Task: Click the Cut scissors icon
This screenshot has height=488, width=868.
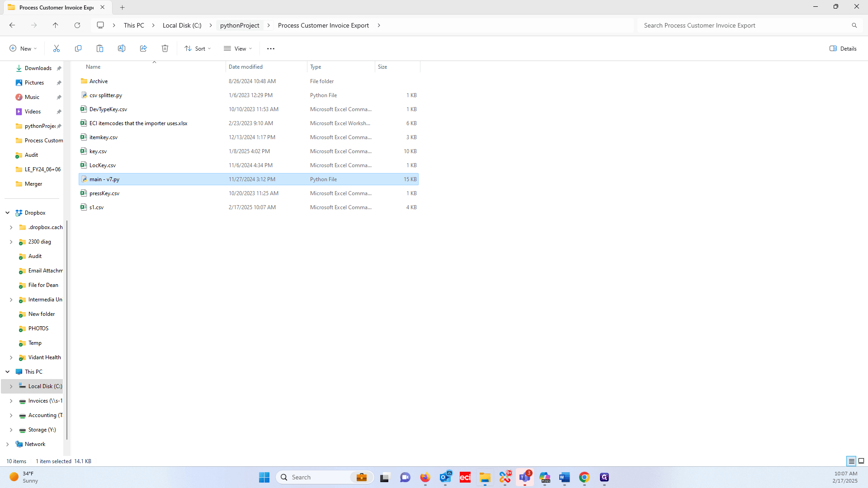Action: coord(57,48)
